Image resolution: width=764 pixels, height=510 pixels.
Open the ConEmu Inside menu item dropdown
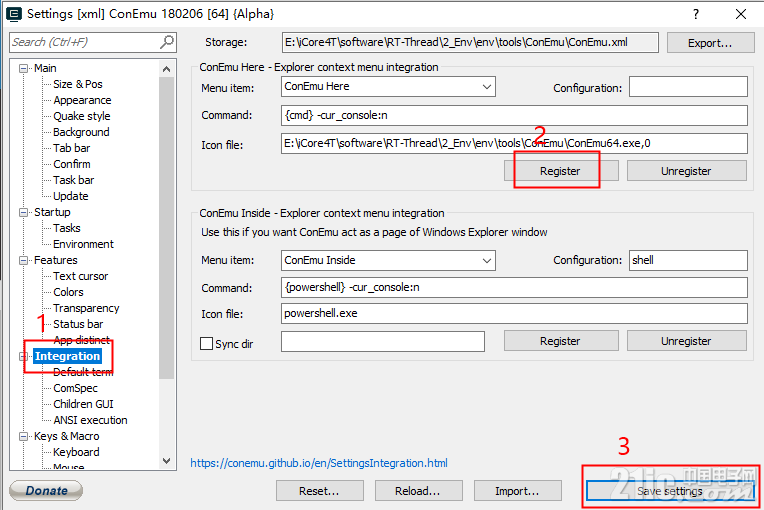[486, 261]
